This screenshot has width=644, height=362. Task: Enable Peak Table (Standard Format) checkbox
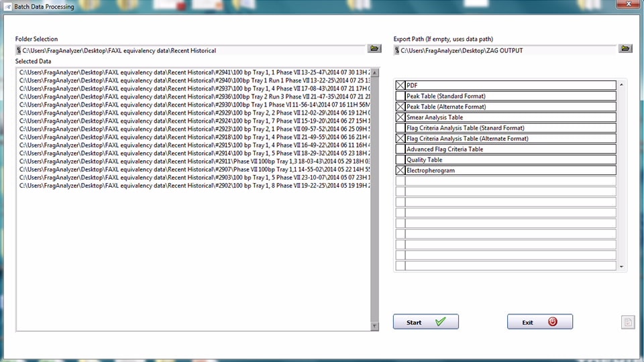pyautogui.click(x=400, y=96)
